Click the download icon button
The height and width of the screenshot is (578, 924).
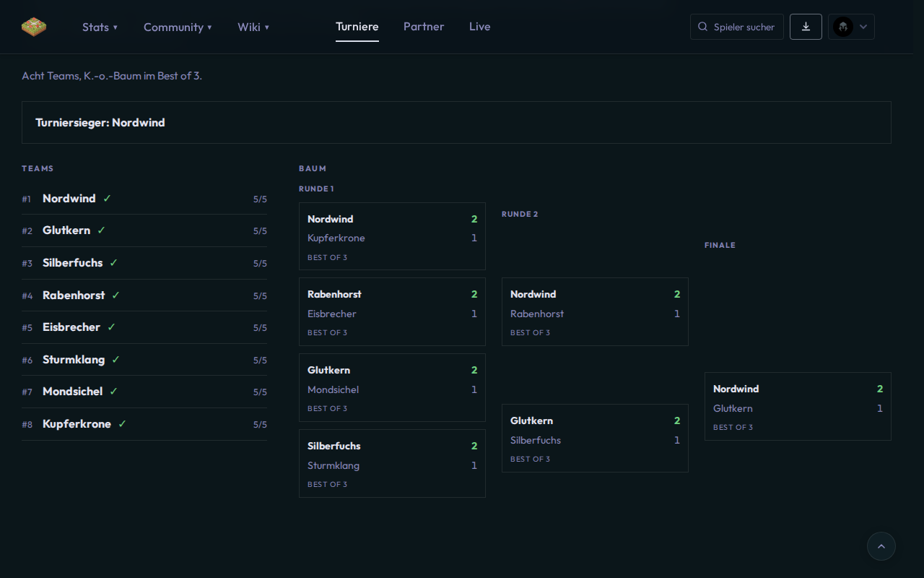pyautogui.click(x=806, y=27)
